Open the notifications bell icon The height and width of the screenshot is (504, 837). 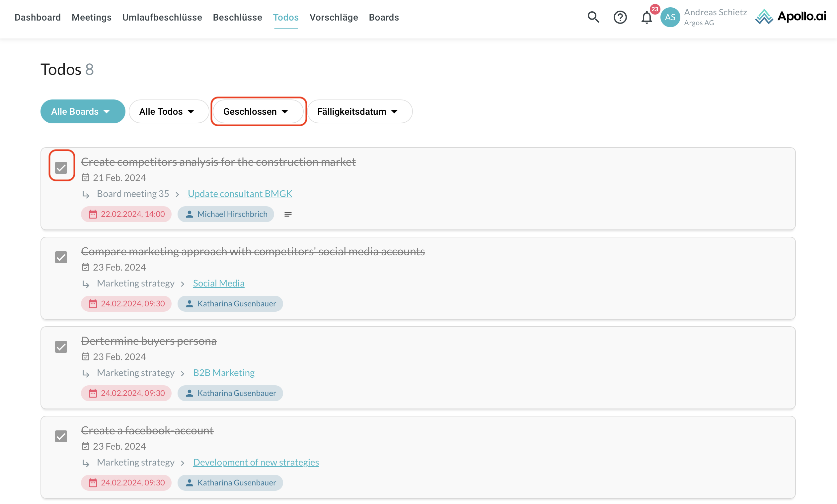tap(647, 18)
